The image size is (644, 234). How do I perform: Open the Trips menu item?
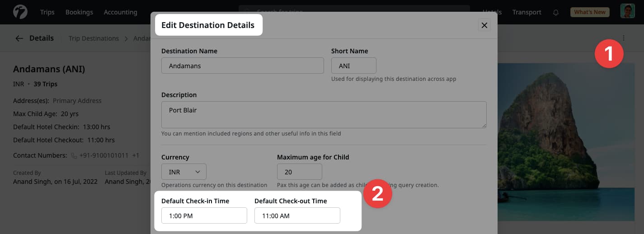point(47,12)
